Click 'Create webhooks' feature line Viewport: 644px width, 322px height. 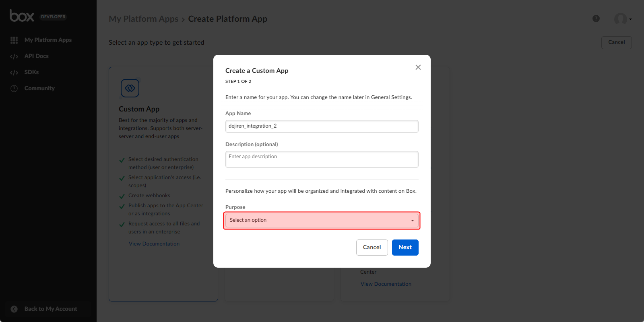coord(149,196)
